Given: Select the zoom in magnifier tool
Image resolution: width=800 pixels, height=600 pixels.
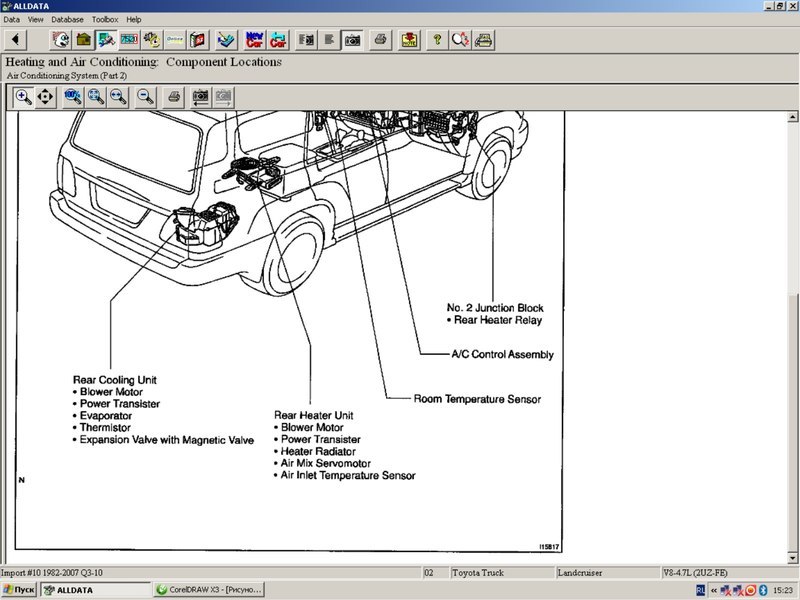Looking at the screenshot, I should point(23,96).
